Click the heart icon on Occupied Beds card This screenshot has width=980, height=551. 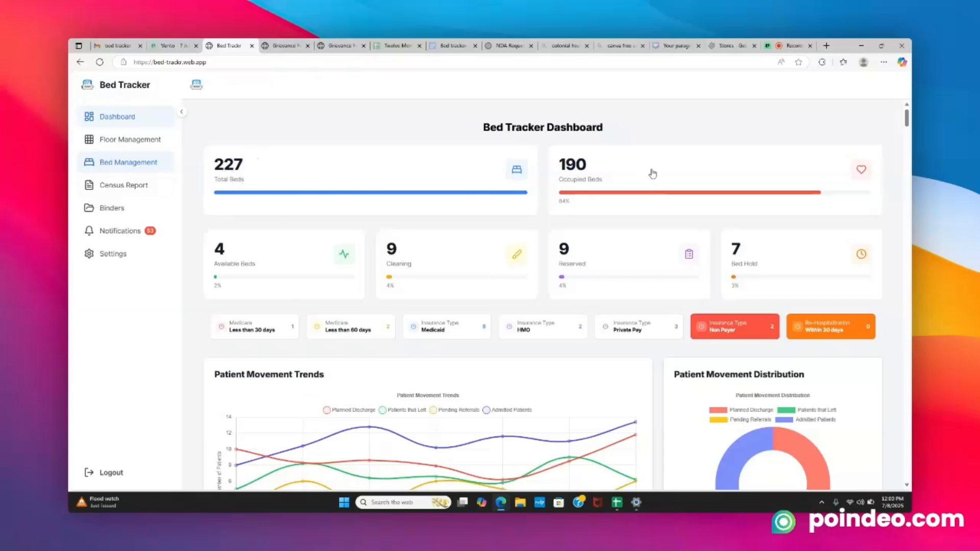click(x=861, y=169)
